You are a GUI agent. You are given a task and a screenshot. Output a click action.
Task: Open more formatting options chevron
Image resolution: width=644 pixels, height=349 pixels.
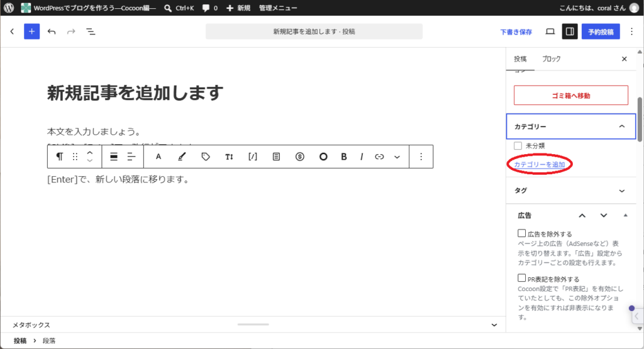coord(397,157)
